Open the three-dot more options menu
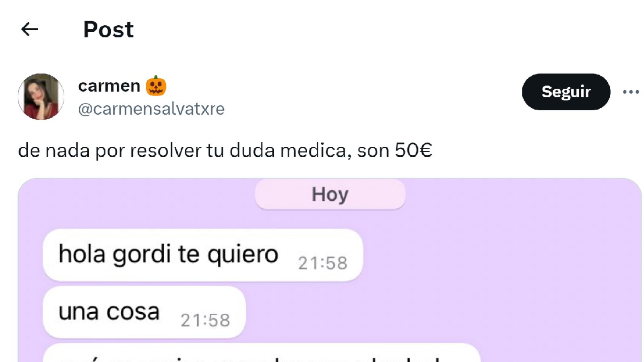644x362 pixels. [x=631, y=92]
